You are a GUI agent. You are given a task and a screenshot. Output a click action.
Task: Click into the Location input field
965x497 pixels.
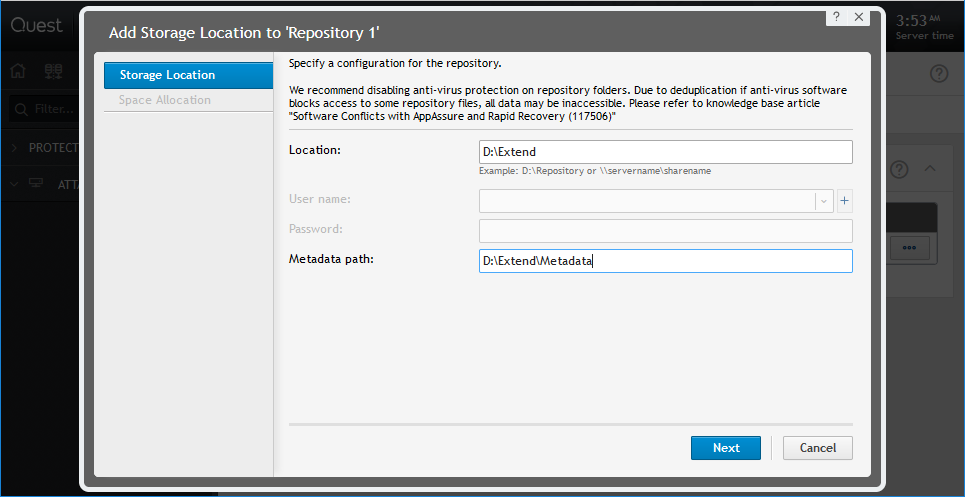coord(665,152)
